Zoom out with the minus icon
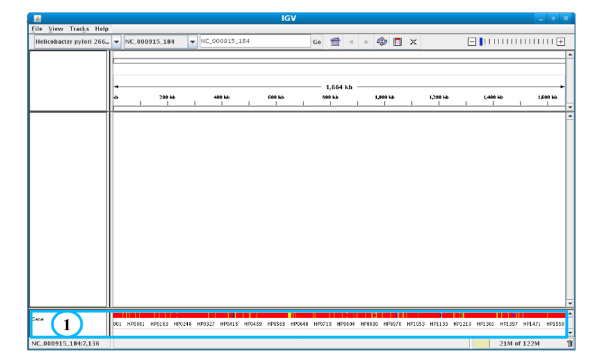The image size is (595, 364). click(x=471, y=42)
